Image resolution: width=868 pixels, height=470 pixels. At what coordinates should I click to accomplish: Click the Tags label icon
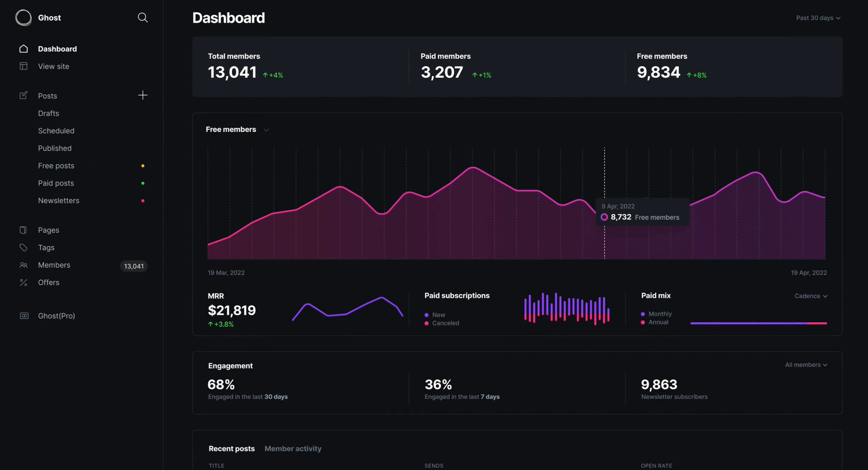pos(23,247)
